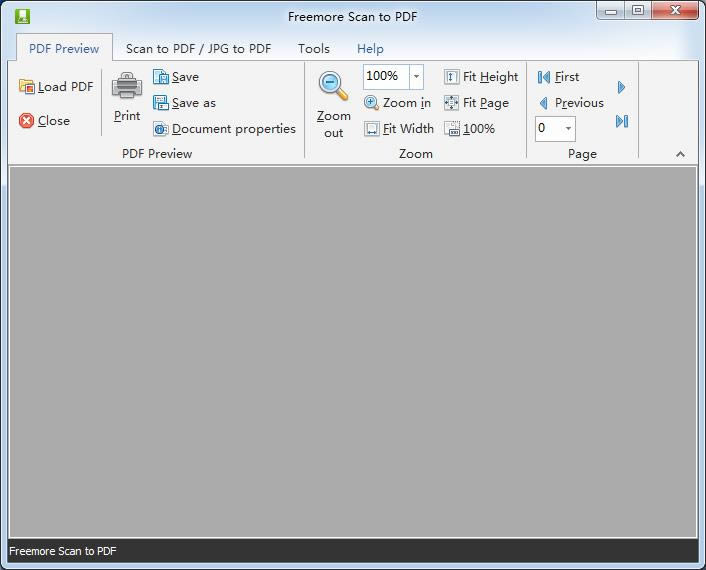Click the gray PDF preview area
The width and height of the screenshot is (706, 570).
[x=353, y=352]
